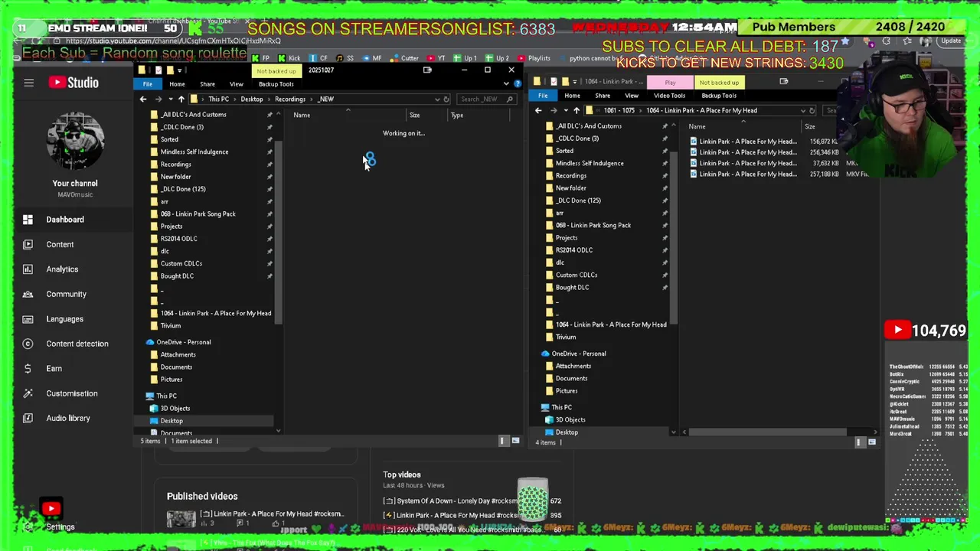Open Audio library in the Studio sidebar
Viewport: 980px width, 551px height.
[x=67, y=419]
